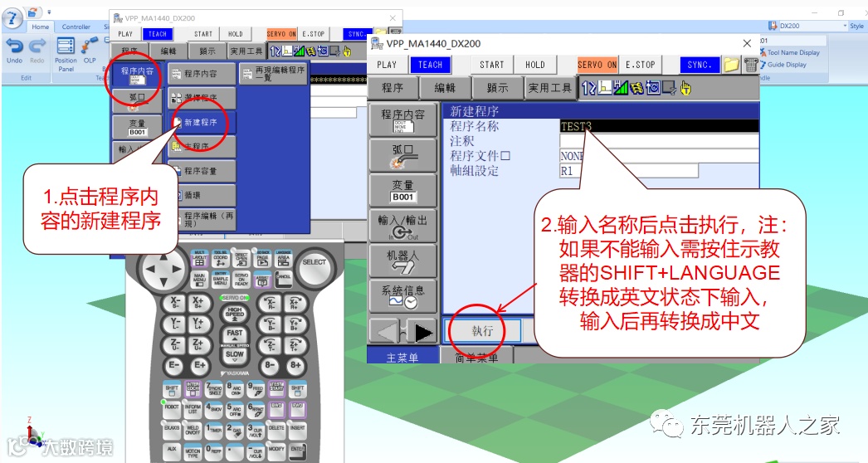
Task: Open the 弧口 arc welding icon in front window
Action: (x=402, y=155)
